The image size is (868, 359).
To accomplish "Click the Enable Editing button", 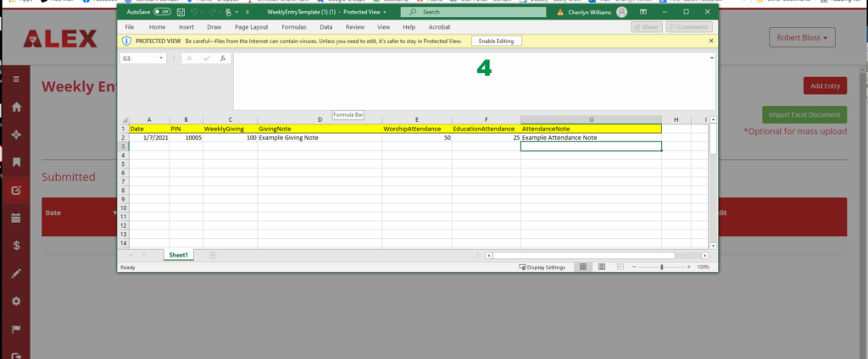I will (497, 41).
